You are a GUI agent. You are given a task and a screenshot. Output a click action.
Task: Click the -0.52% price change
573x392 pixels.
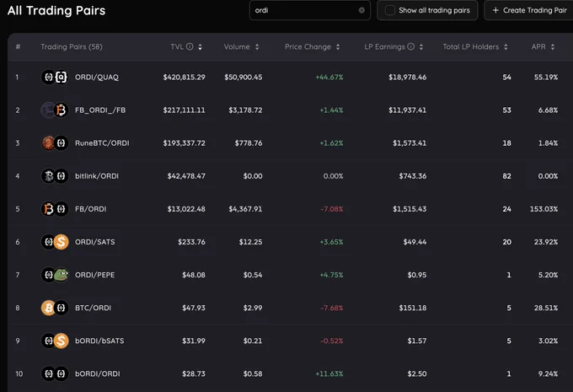[332, 341]
